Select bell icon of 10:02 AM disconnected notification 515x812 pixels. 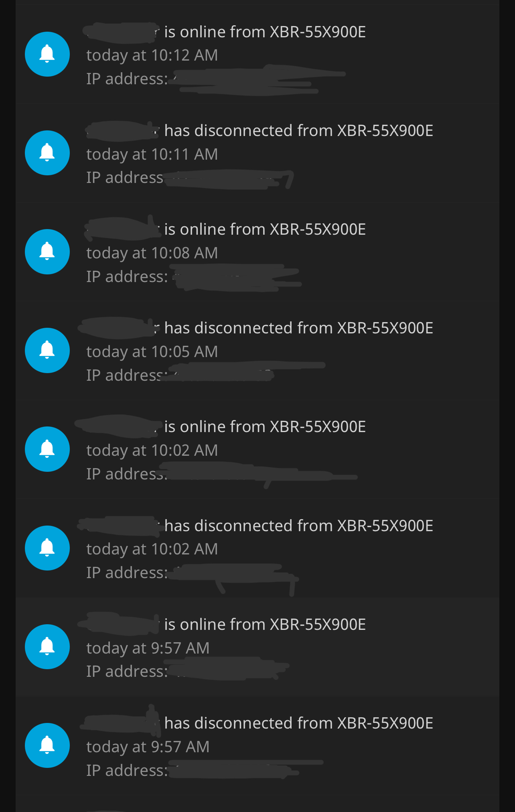47,548
